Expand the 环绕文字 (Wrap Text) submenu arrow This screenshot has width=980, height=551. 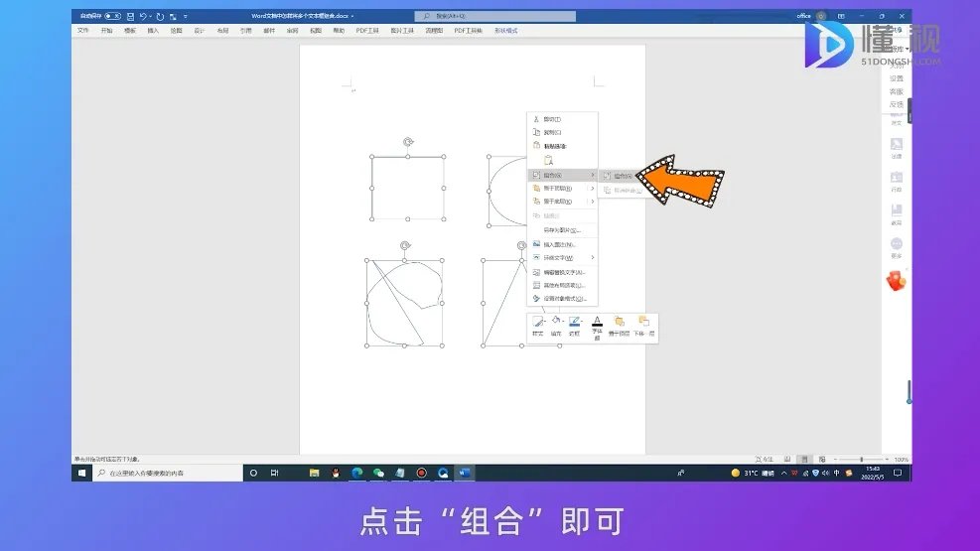[x=592, y=257]
